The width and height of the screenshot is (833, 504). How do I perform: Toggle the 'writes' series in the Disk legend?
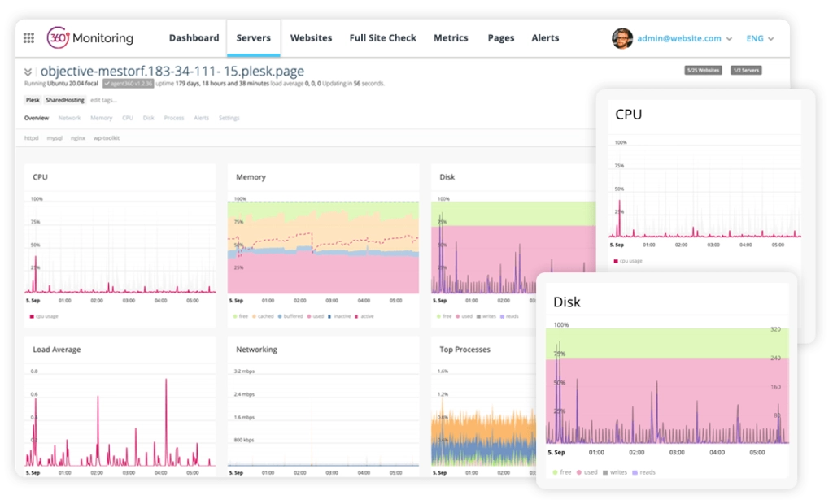[488, 316]
